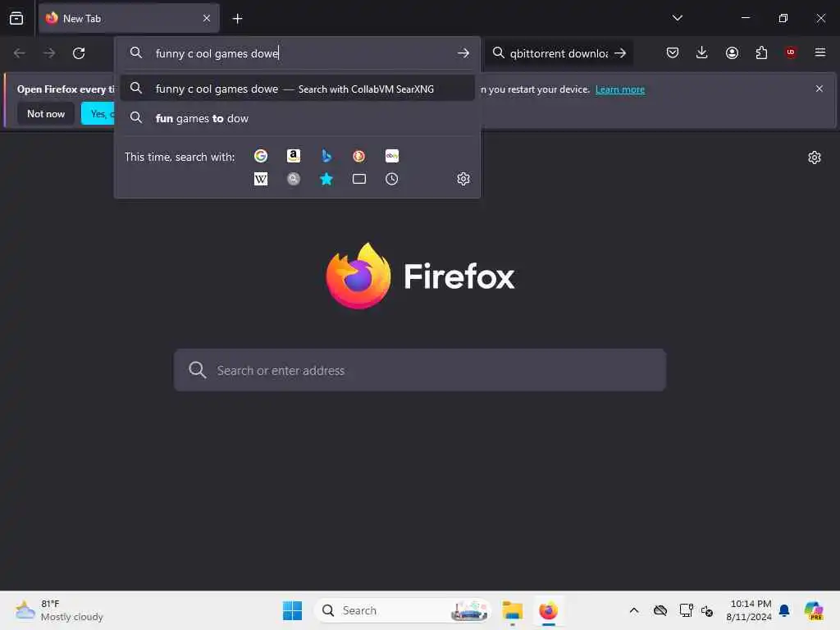
Task: Click the Go arrow in the qbittorrent search box
Action: [620, 53]
